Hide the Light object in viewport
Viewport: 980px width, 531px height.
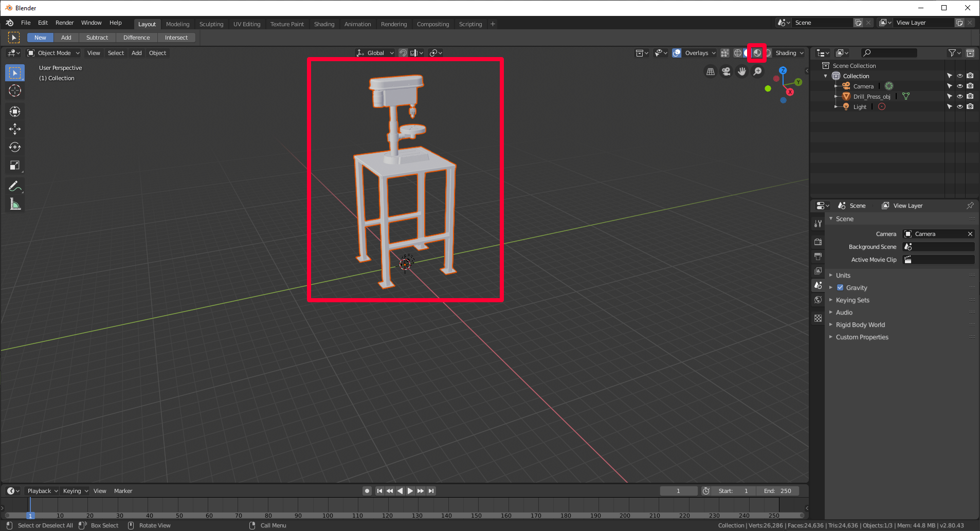[x=959, y=106]
